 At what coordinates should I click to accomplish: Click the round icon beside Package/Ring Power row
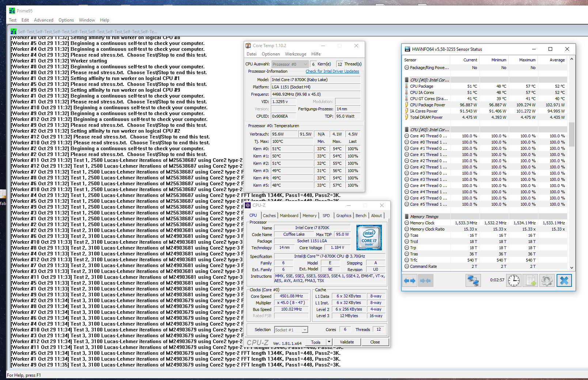(x=407, y=68)
